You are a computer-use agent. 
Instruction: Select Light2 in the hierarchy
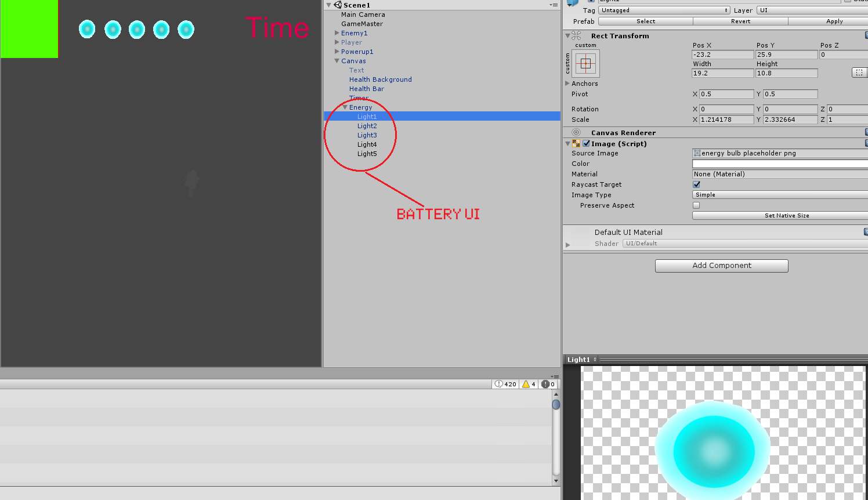[x=367, y=126]
